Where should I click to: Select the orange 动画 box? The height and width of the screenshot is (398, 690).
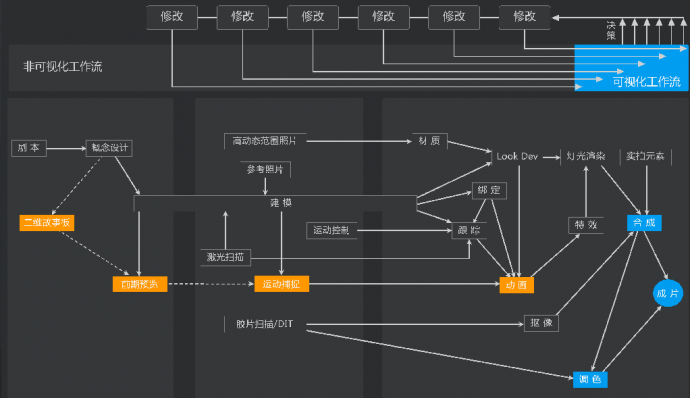pos(517,285)
